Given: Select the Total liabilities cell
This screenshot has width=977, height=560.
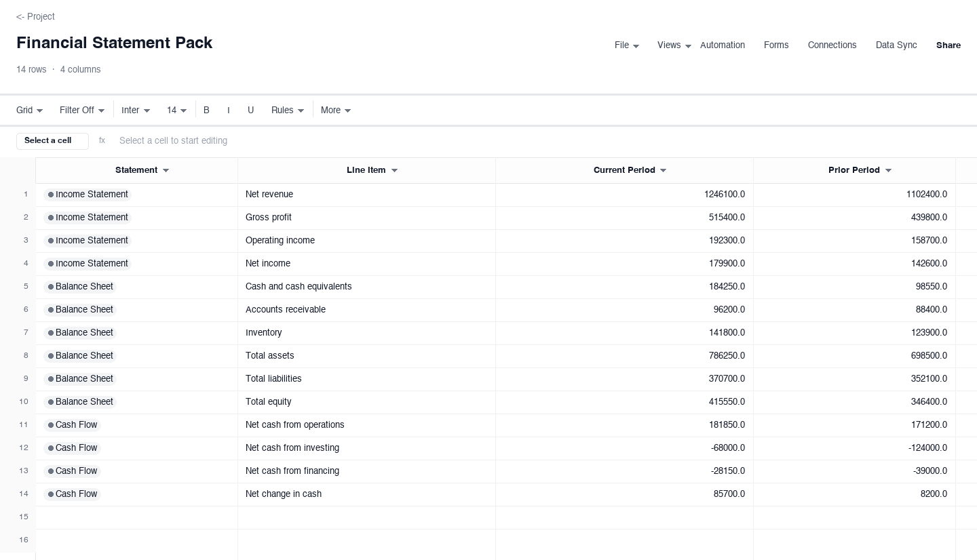Looking at the screenshot, I should click(366, 379).
